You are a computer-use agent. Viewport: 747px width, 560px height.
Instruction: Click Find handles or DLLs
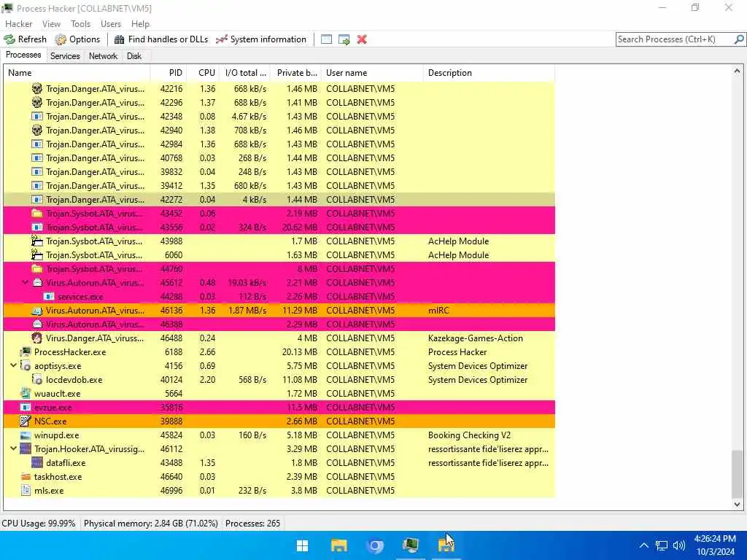[161, 39]
